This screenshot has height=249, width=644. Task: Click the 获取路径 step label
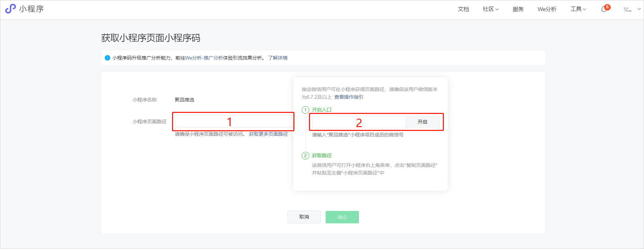point(322,155)
